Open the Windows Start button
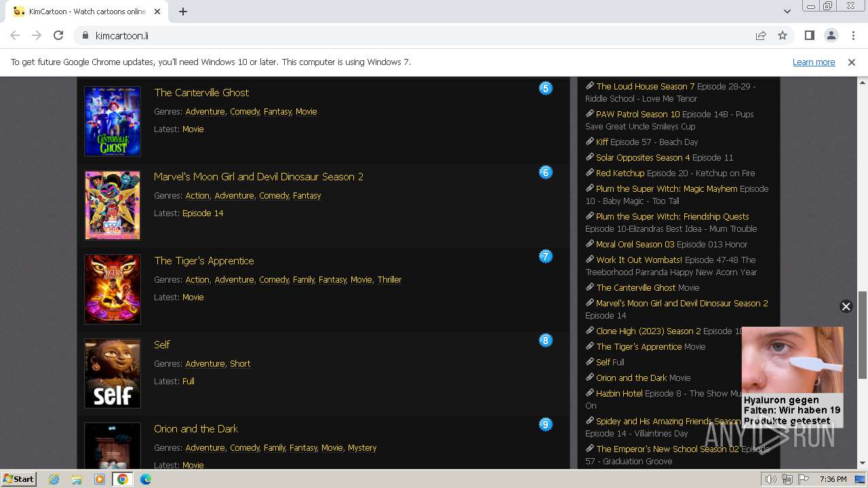Screen dimensions: 868x488 [19, 479]
